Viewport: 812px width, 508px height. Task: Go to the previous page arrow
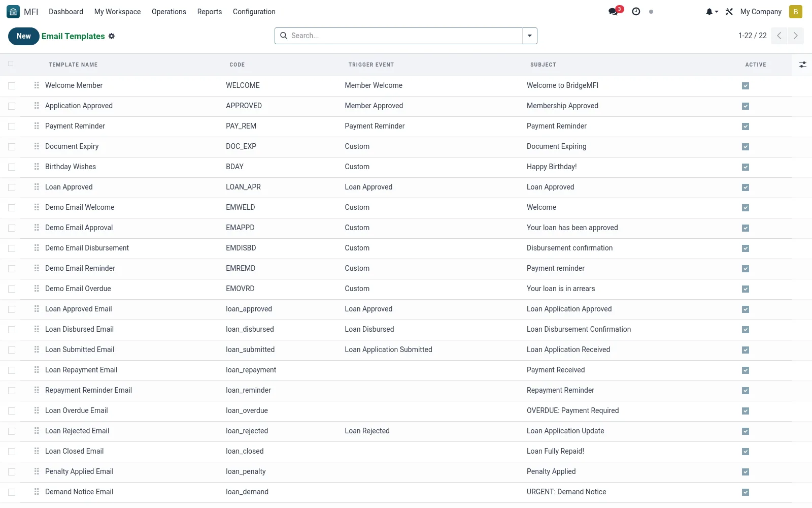(x=779, y=36)
